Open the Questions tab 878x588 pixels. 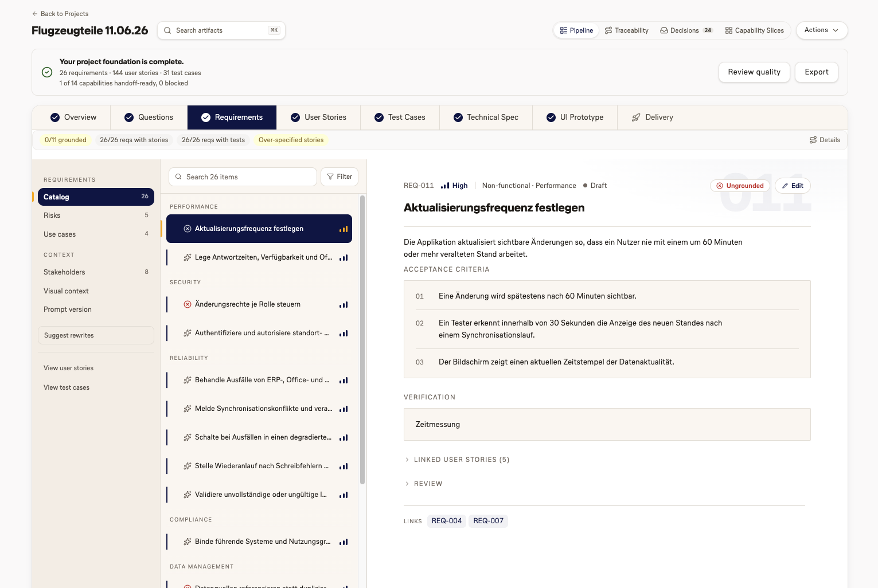click(x=149, y=117)
